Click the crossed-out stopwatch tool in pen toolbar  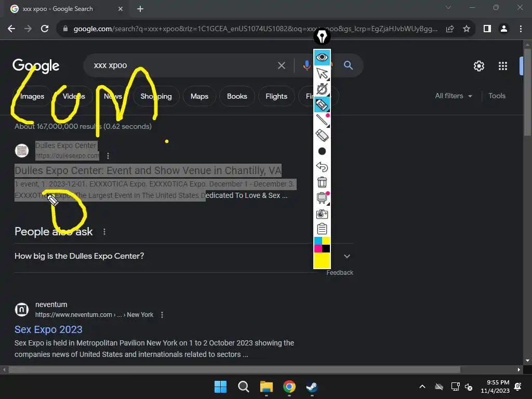tap(322, 89)
